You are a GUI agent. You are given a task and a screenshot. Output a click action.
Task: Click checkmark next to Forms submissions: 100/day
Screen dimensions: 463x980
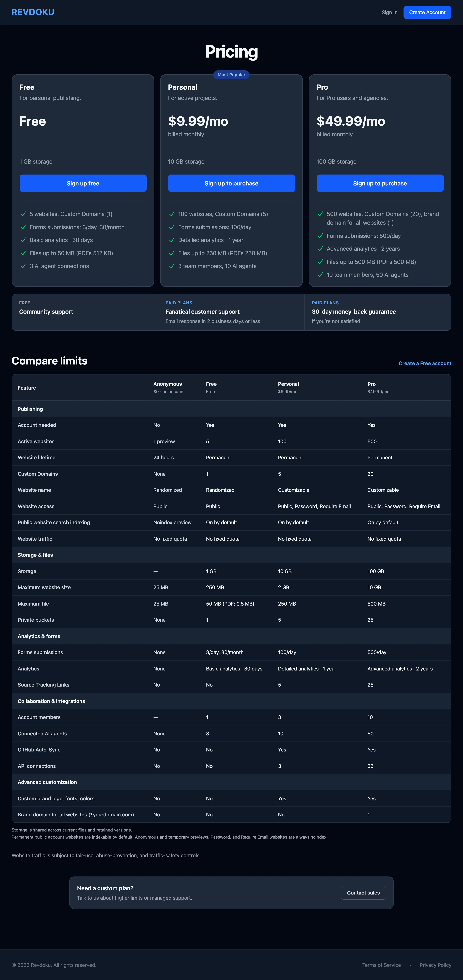pyautogui.click(x=172, y=227)
